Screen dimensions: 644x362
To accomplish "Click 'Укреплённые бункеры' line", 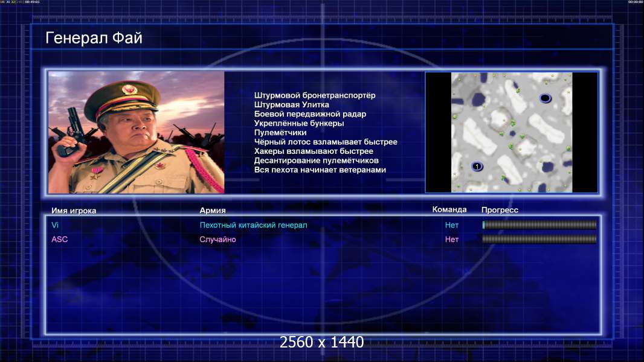I will pos(299,124).
